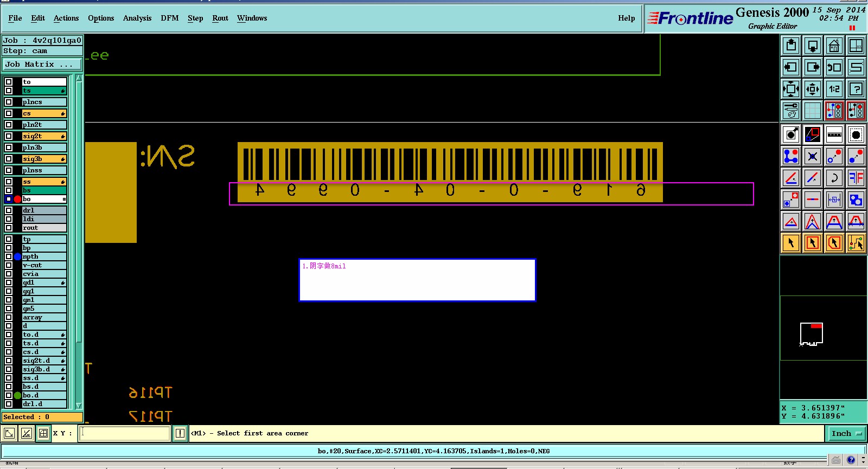The image size is (868, 469).
Task: Click the blue help icon in bottom tray
Action: [x=851, y=460]
